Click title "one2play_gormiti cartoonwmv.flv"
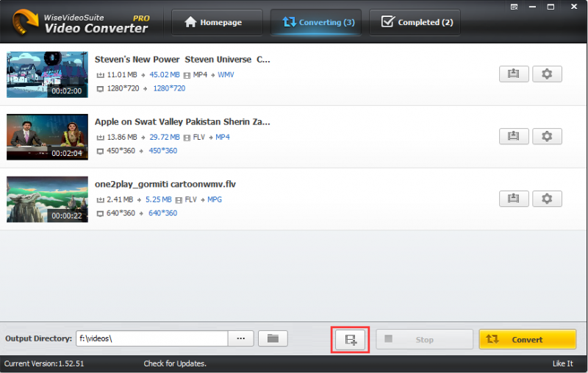Image resolution: width=588 pixels, height=373 pixels. [165, 184]
